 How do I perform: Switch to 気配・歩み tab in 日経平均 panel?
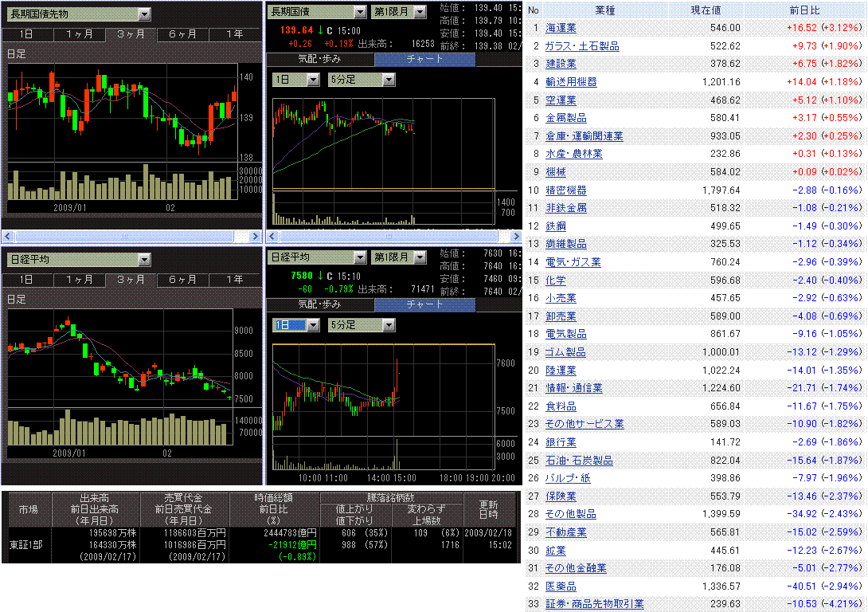tap(320, 304)
